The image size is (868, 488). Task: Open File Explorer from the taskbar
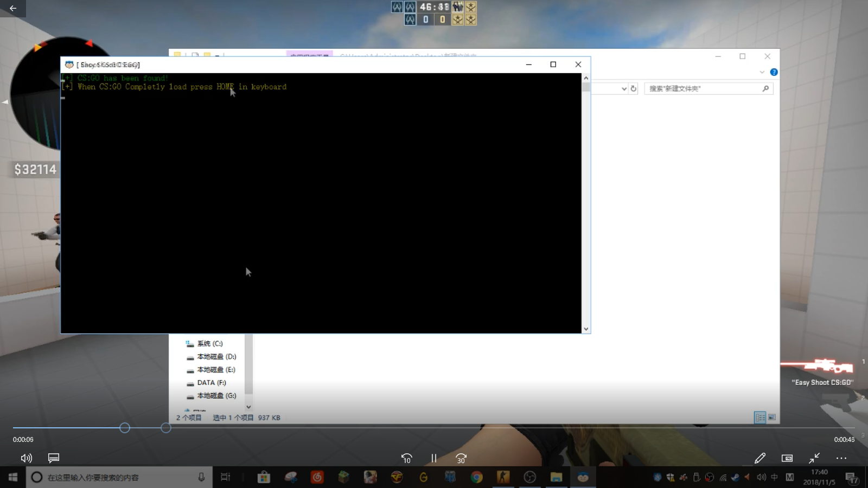556,477
